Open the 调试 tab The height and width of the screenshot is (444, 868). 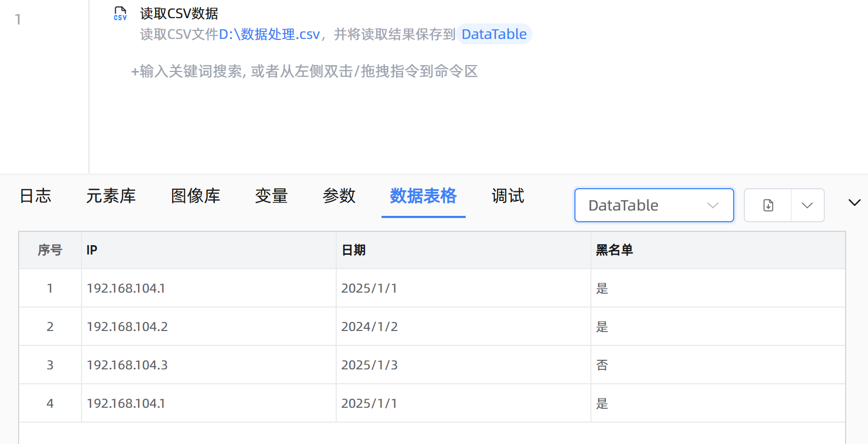point(508,196)
